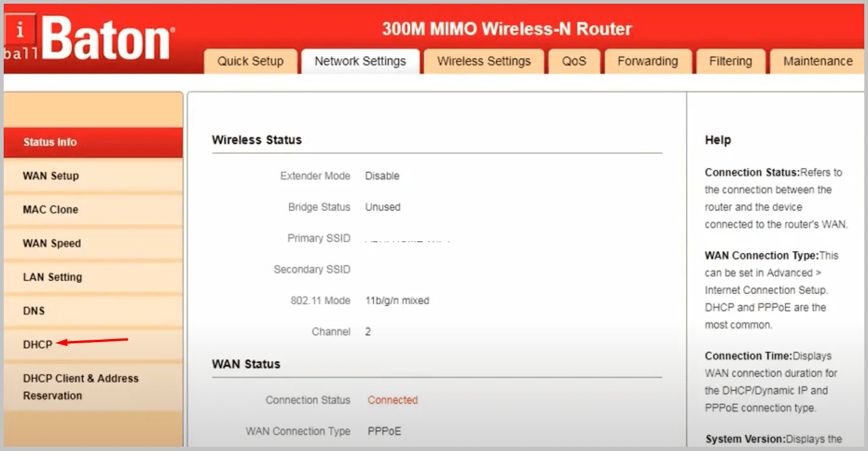The image size is (868, 451).
Task: Open the Filtering tab
Action: pyautogui.click(x=730, y=61)
